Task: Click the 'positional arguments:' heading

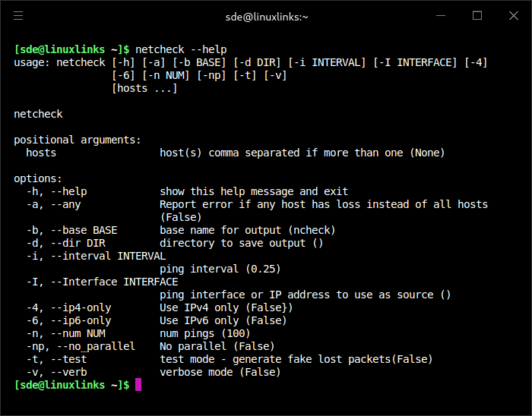Action: (x=78, y=140)
